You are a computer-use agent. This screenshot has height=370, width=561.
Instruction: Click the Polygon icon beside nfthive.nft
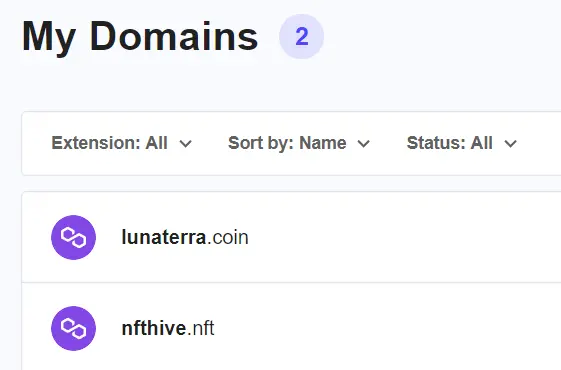[x=73, y=328]
